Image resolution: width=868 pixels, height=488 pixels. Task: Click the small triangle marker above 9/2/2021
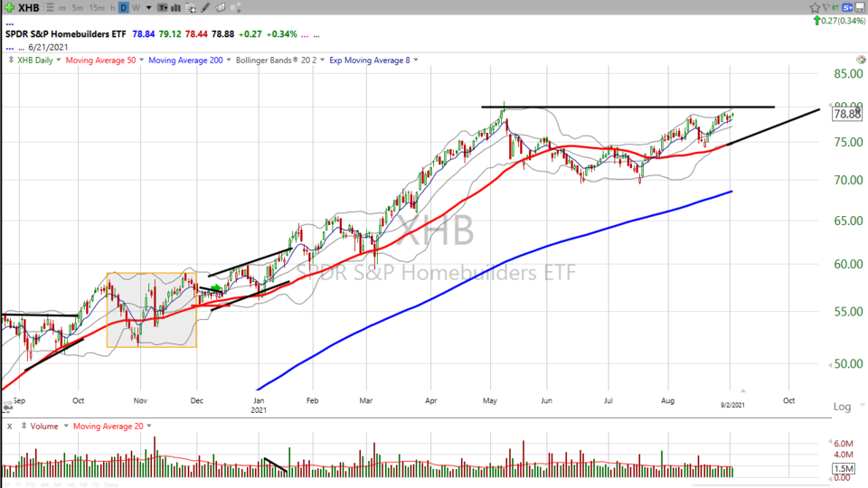pyautogui.click(x=743, y=390)
